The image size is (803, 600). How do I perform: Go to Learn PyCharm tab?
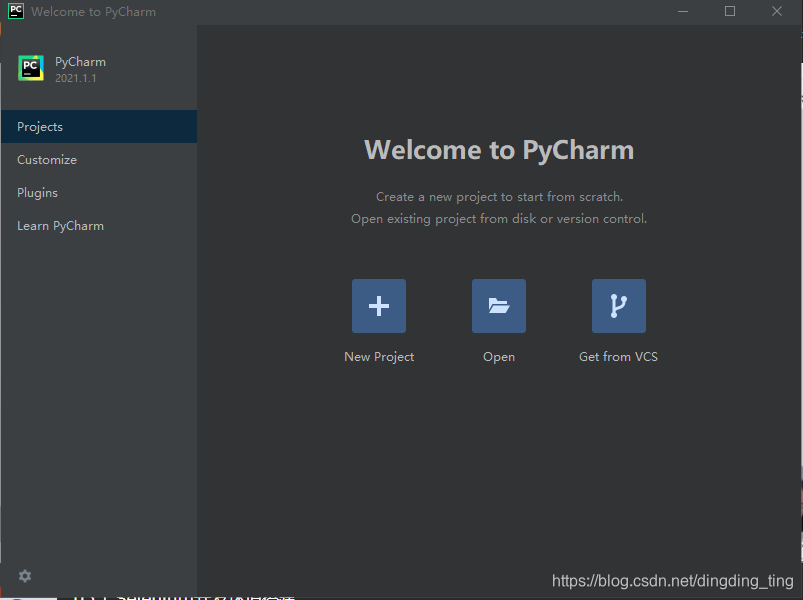[x=99, y=226]
